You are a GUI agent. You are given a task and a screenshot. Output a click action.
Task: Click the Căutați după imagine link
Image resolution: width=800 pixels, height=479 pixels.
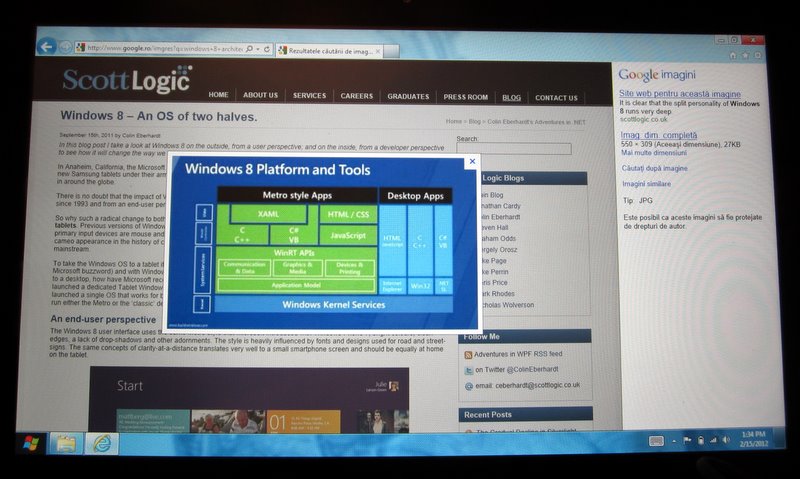click(655, 168)
